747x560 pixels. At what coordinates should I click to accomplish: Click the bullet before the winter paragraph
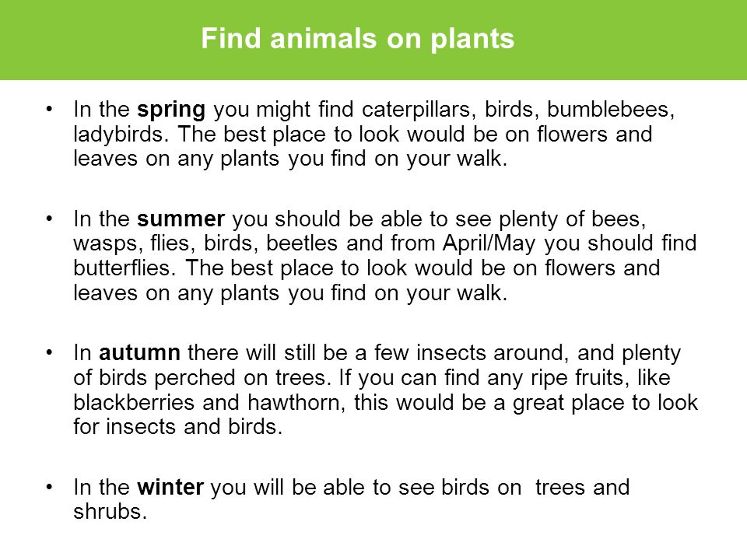49,487
